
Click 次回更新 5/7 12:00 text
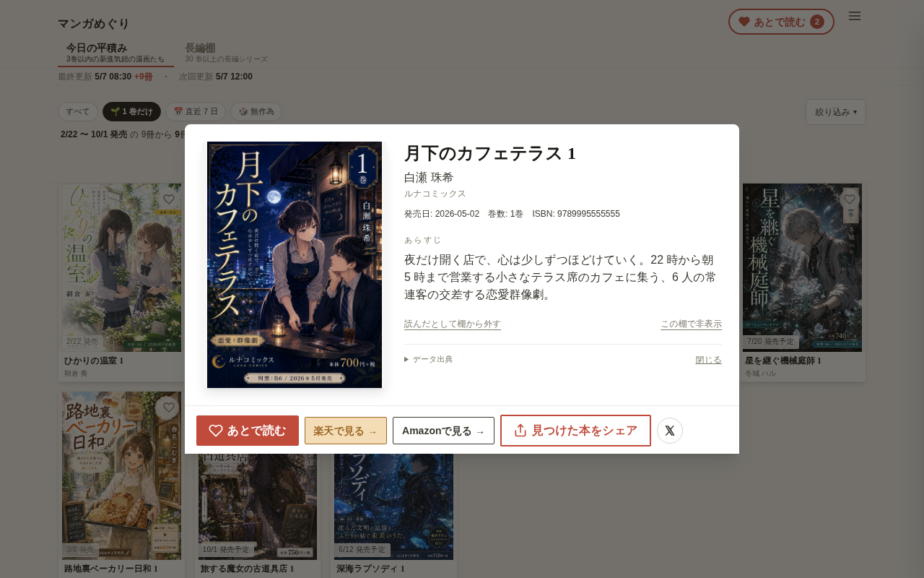click(x=216, y=77)
